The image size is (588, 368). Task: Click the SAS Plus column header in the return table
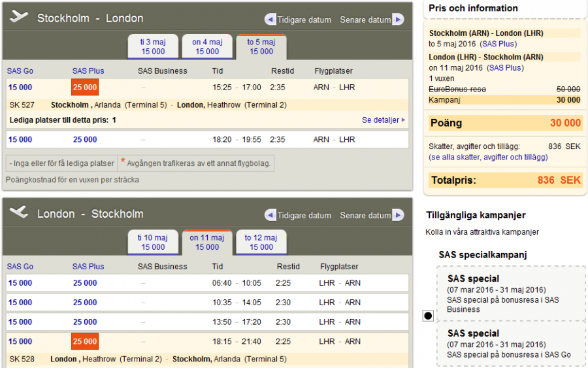tap(88, 266)
